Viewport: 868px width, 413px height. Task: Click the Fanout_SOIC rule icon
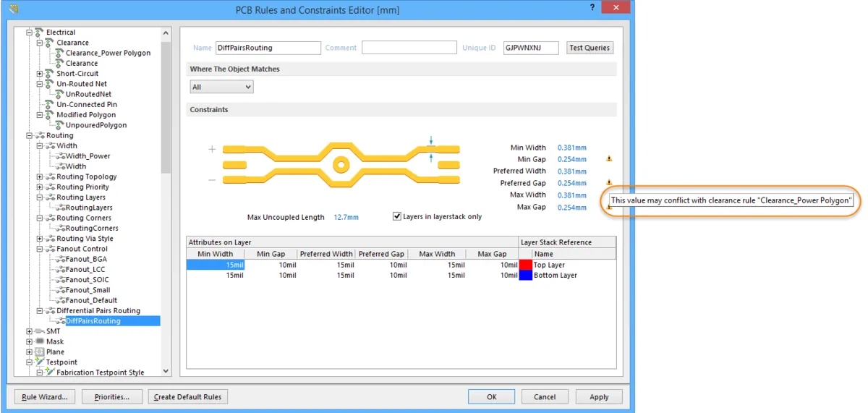pyautogui.click(x=59, y=279)
